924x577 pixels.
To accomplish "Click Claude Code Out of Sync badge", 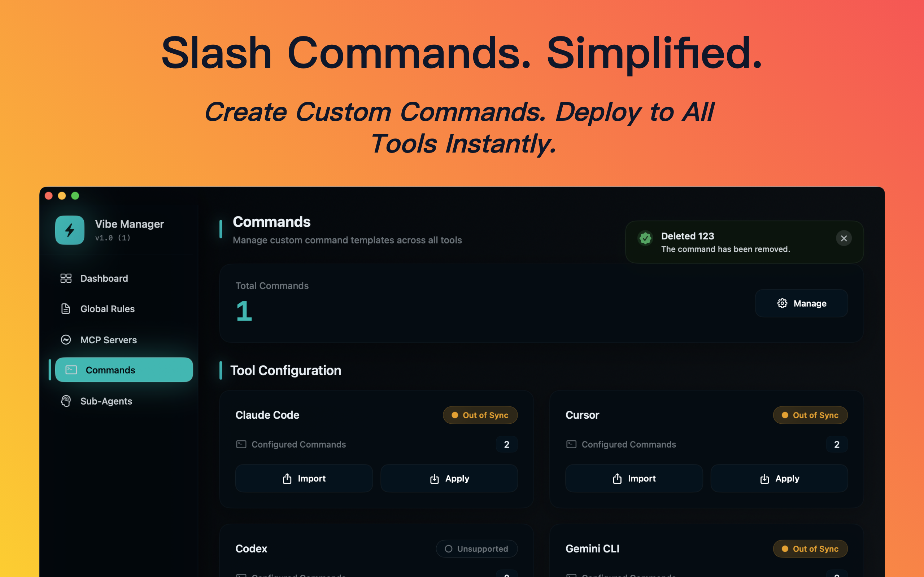I will click(480, 415).
